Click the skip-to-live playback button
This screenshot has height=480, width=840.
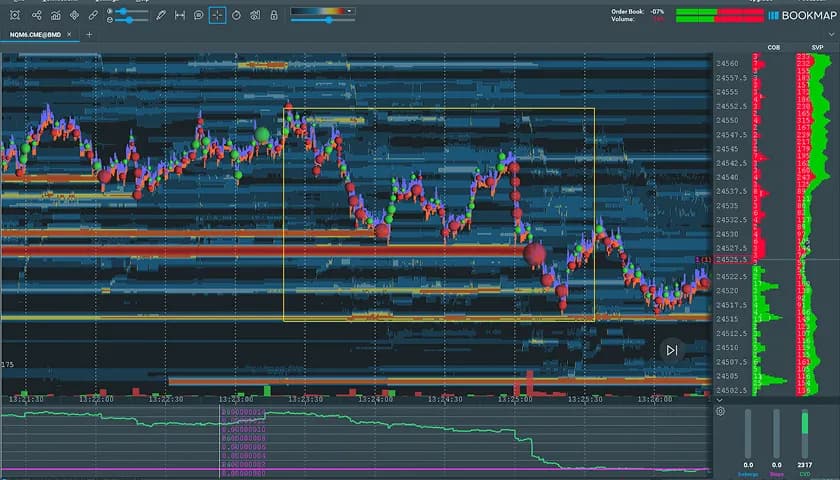pos(672,350)
